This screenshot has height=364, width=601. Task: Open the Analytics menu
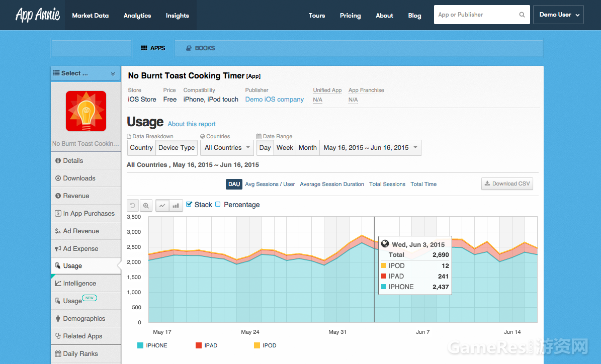pos(137,15)
